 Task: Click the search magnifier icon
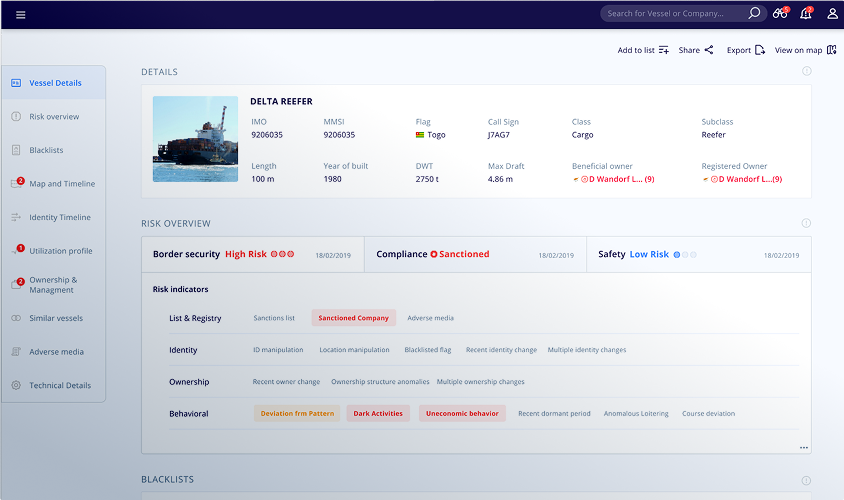pos(754,13)
